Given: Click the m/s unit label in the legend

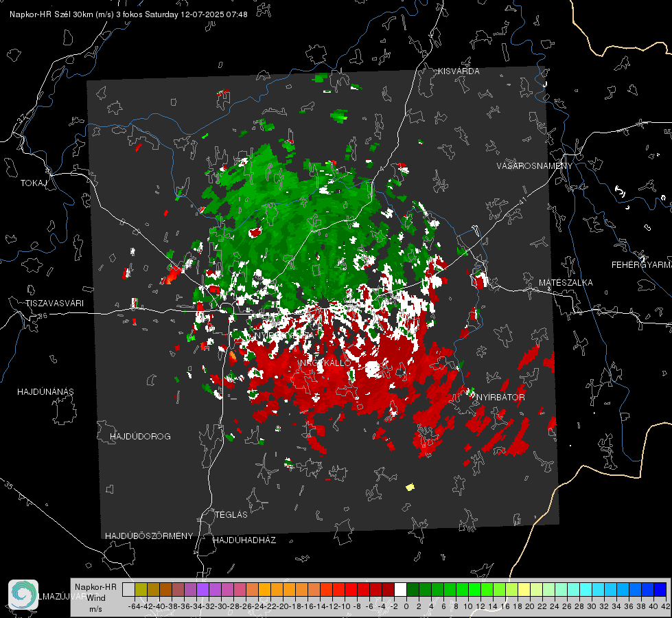Looking at the screenshot, I should [x=95, y=609].
